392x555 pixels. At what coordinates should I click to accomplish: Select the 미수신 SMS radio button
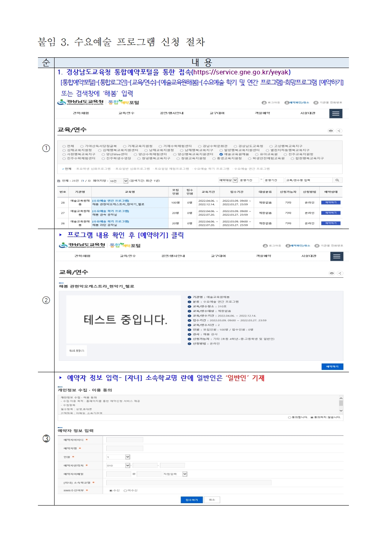pyautogui.click(x=125, y=491)
